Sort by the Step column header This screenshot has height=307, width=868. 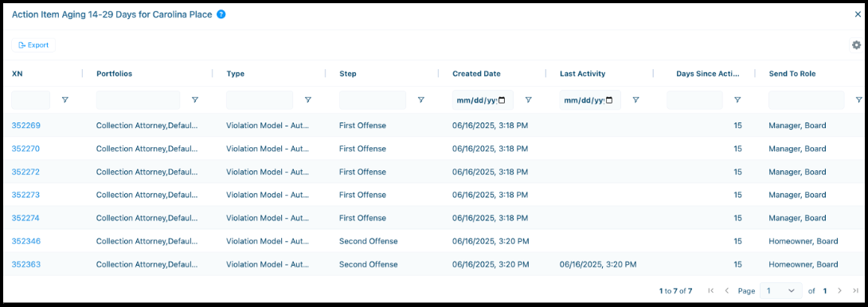coord(348,74)
